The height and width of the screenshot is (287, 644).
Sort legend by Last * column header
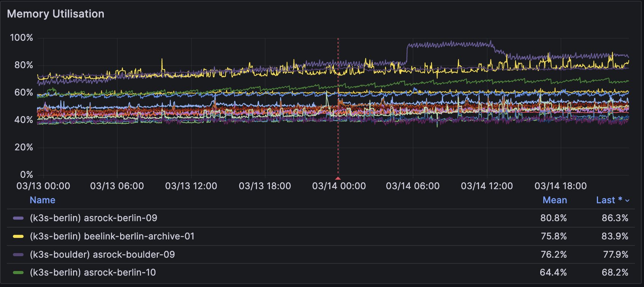pyautogui.click(x=609, y=200)
